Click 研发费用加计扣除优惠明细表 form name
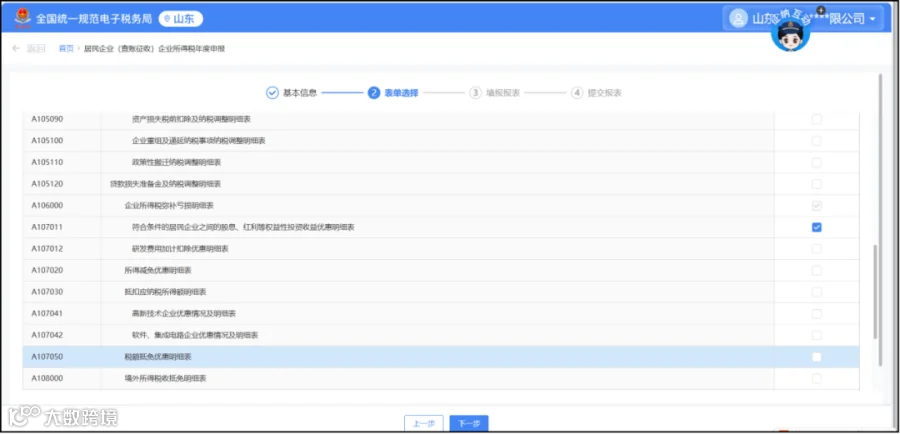900x434 pixels. 180,249
